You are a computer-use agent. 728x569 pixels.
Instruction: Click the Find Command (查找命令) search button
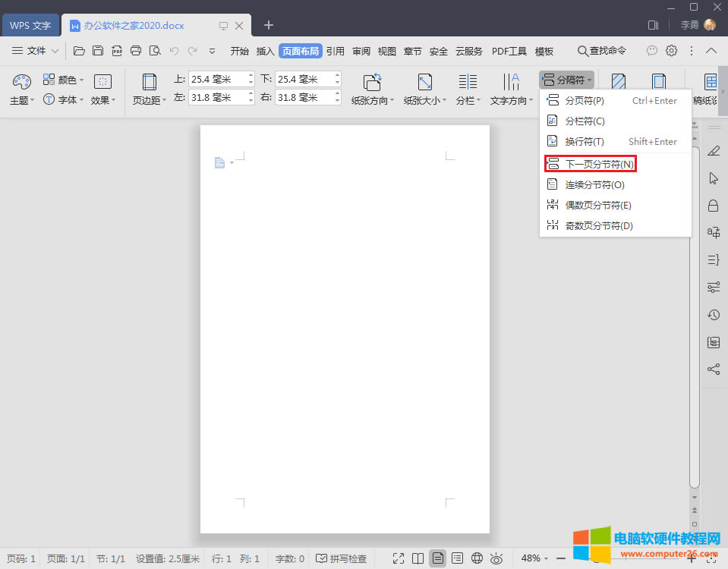coord(601,51)
